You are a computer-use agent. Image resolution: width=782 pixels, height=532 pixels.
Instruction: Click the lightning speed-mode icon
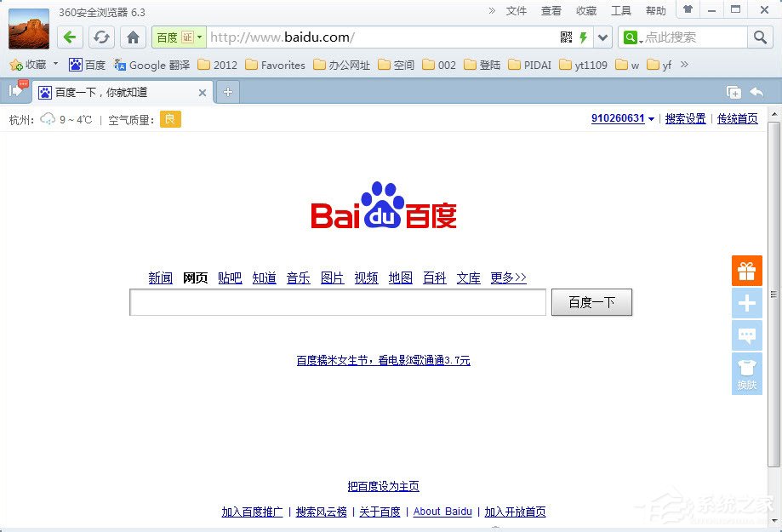click(583, 37)
